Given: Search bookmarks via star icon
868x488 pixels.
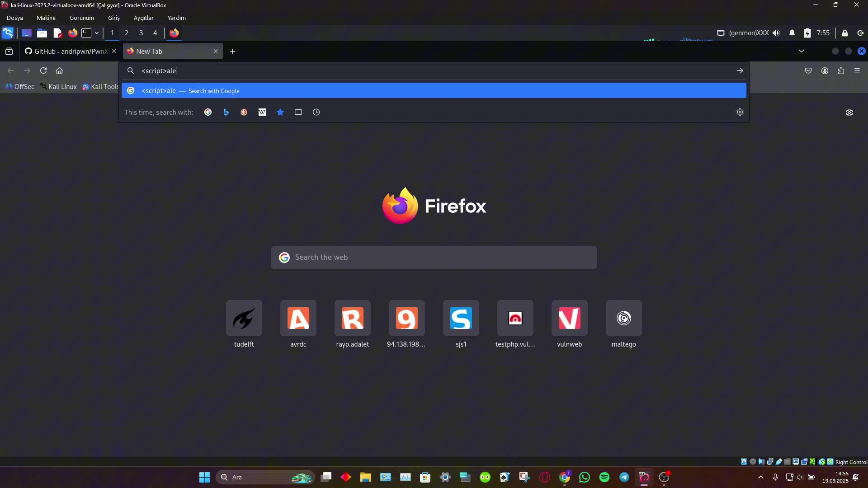Looking at the screenshot, I should (x=280, y=112).
